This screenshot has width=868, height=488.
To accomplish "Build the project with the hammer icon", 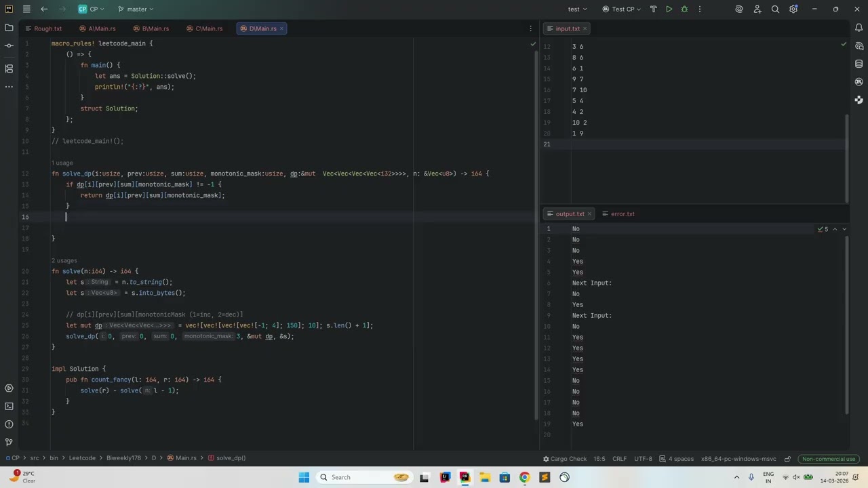I will click(x=654, y=9).
